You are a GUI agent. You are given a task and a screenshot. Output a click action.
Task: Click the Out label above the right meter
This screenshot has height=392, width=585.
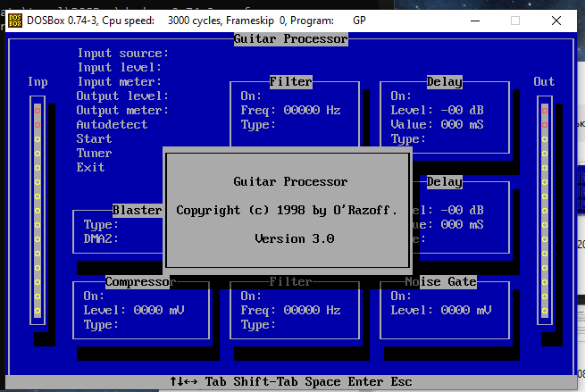point(544,81)
